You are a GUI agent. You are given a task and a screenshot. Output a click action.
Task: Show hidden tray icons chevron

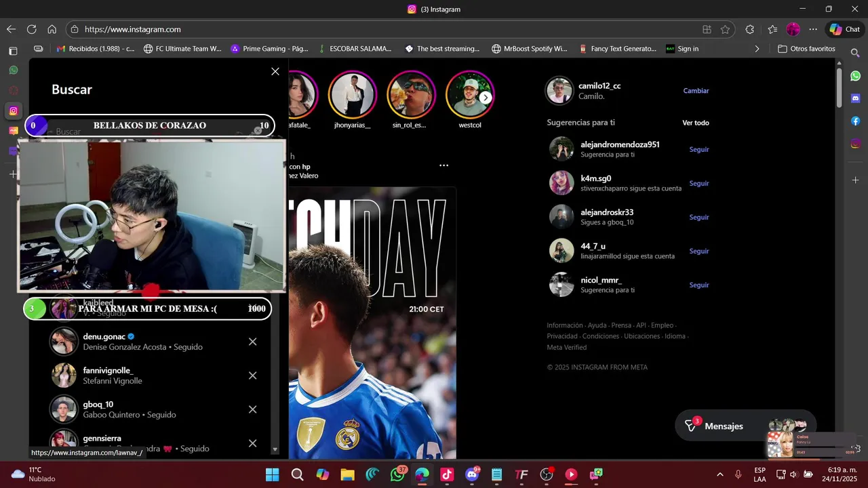(x=719, y=474)
